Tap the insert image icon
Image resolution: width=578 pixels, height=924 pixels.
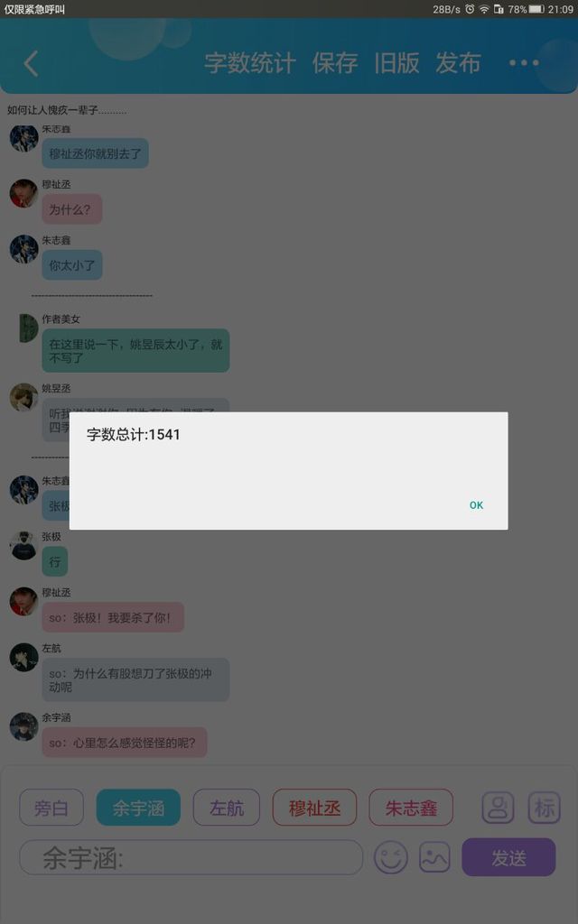tap(434, 857)
